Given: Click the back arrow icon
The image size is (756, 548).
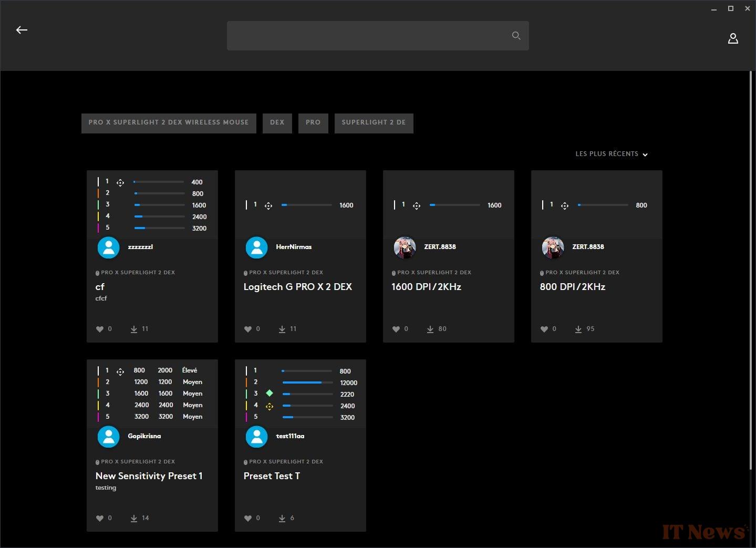Looking at the screenshot, I should click(22, 30).
